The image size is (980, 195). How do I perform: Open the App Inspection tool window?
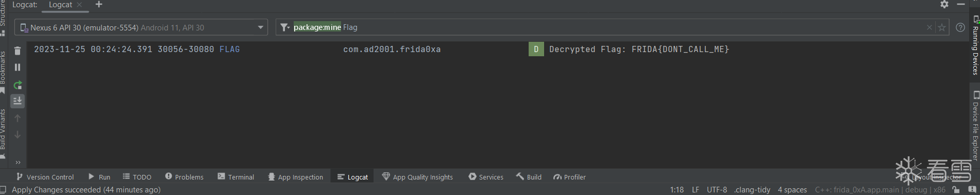(x=296, y=177)
